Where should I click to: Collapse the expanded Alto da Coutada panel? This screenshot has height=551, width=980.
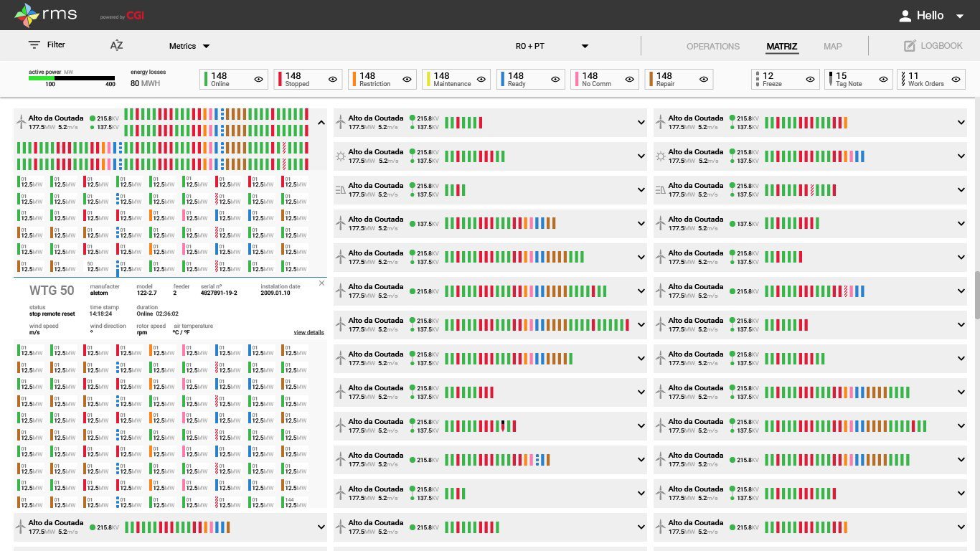[321, 123]
